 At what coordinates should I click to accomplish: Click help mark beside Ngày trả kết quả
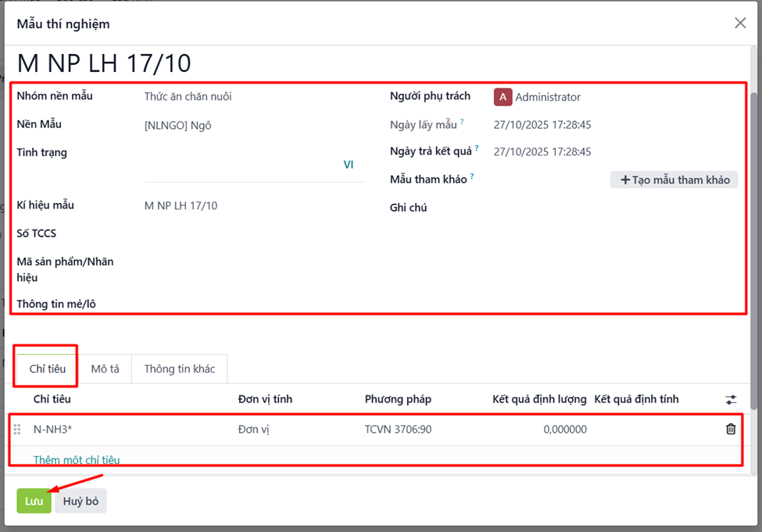coord(477,149)
